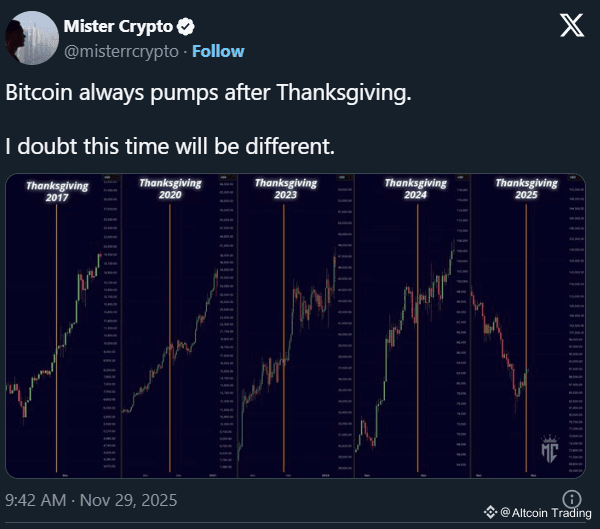Follow Mister Crypto

(x=218, y=51)
